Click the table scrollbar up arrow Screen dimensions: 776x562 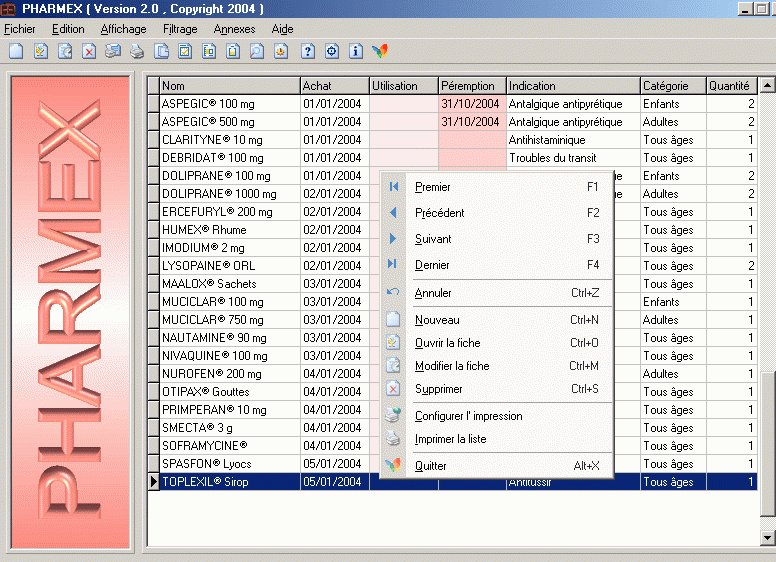767,86
